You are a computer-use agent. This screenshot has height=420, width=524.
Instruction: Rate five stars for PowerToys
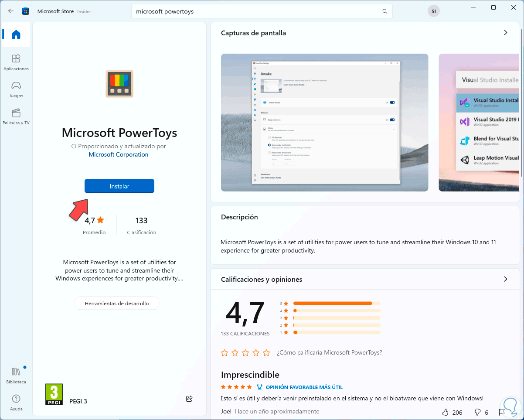tap(266, 352)
